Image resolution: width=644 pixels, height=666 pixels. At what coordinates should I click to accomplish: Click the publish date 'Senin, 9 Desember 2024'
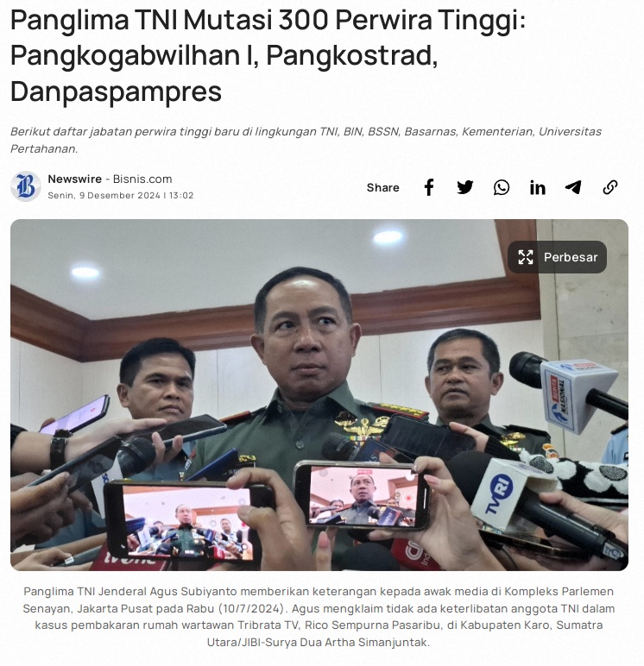[104, 195]
